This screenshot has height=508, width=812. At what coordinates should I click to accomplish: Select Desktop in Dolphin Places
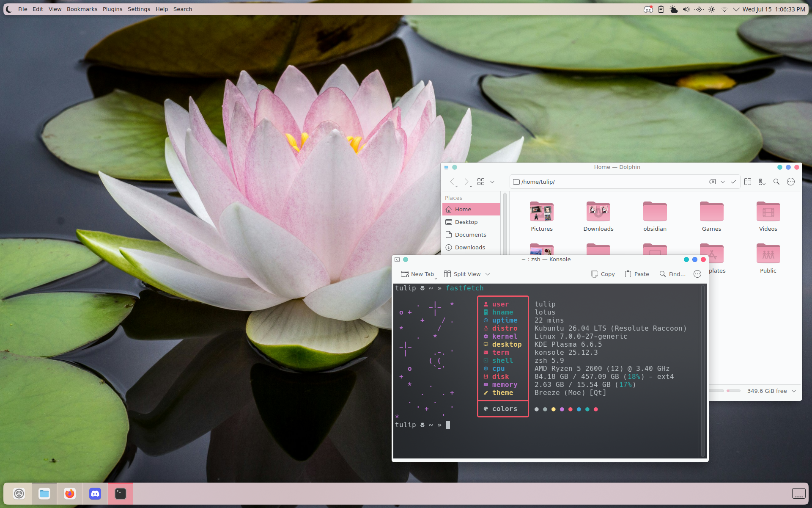pos(471,222)
